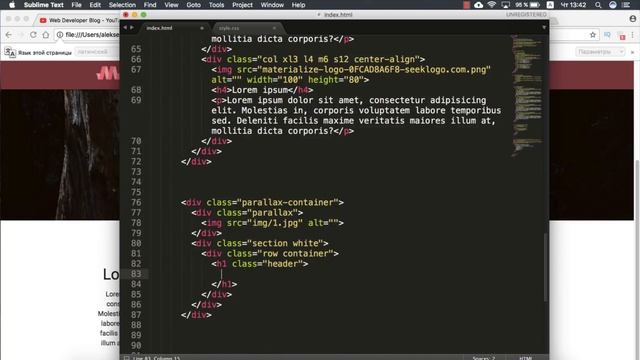This screenshot has width=640, height=360.
Task: Go to next tab arrow in Sublime
Action: click(131, 27)
